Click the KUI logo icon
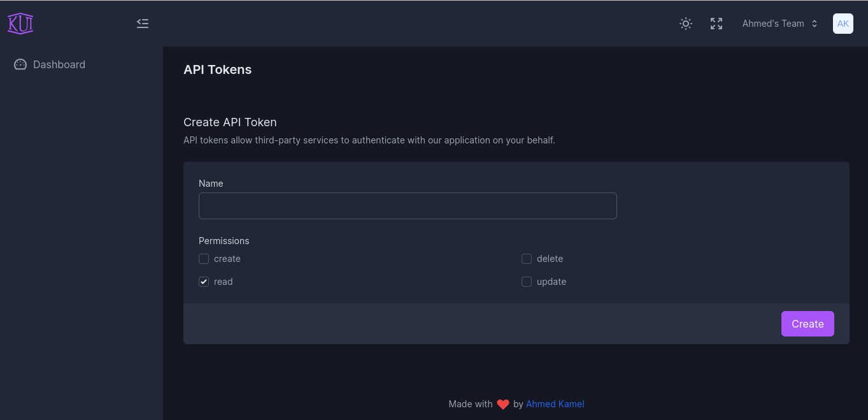The width and height of the screenshot is (868, 420). [20, 24]
